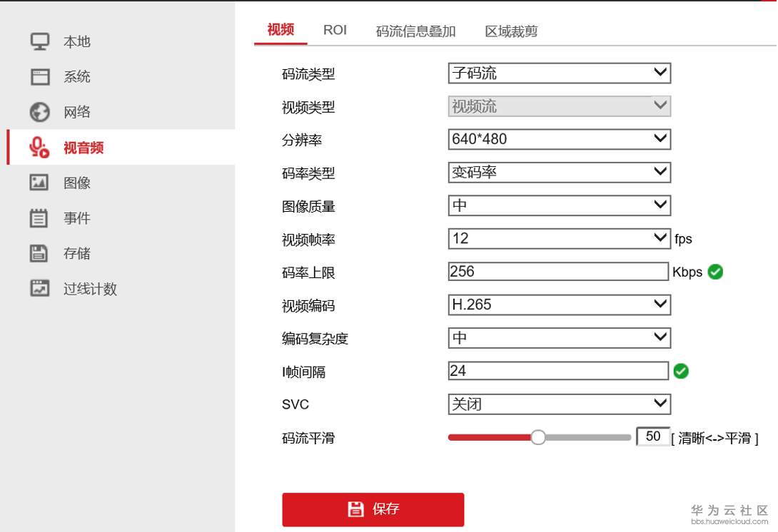Image resolution: width=778 pixels, height=532 pixels.
Task: Click the notepad icon beside 事件
Action: click(x=39, y=218)
